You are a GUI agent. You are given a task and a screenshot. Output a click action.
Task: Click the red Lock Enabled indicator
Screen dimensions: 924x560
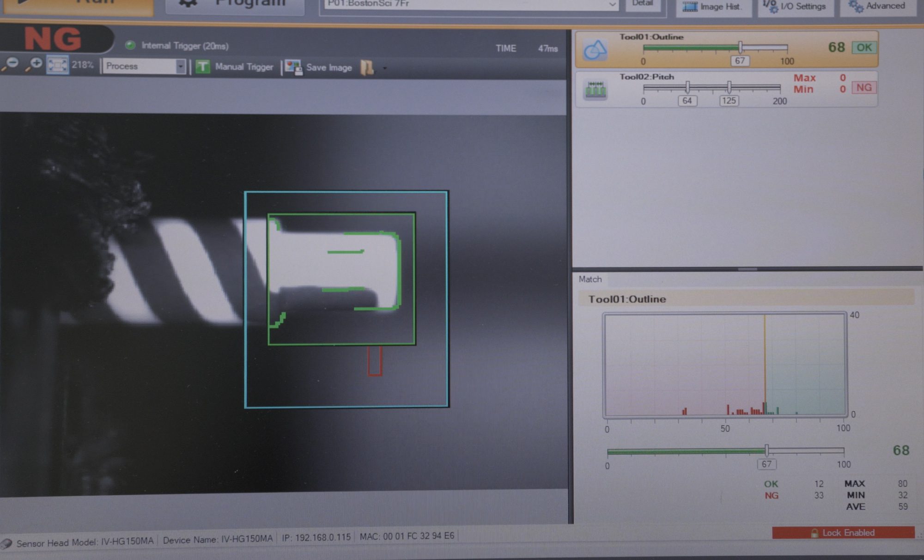[843, 533]
